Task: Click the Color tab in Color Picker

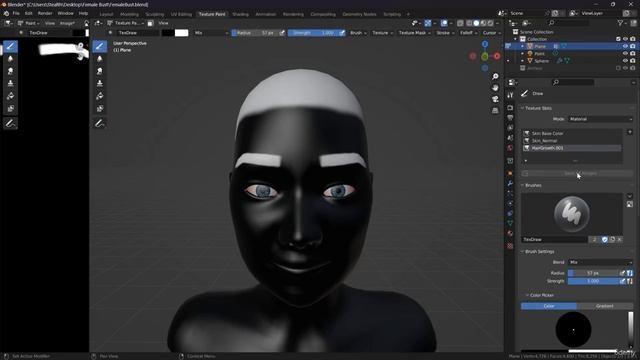Action: (x=549, y=306)
